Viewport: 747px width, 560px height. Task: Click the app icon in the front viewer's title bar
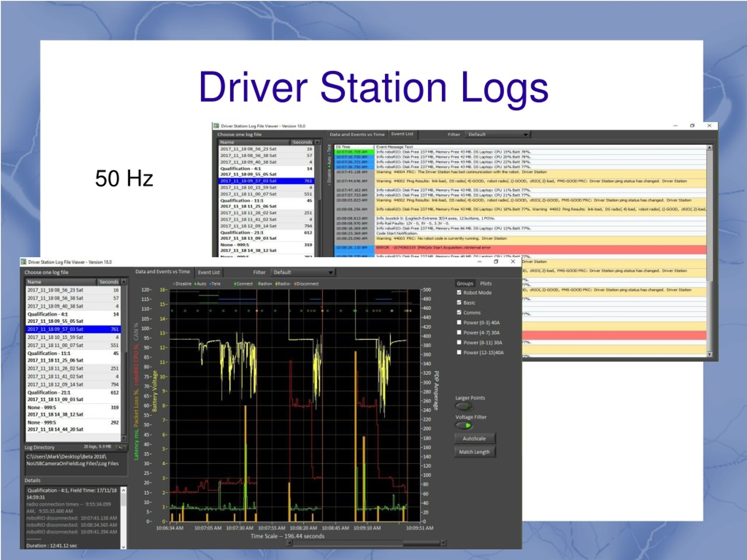click(x=23, y=262)
